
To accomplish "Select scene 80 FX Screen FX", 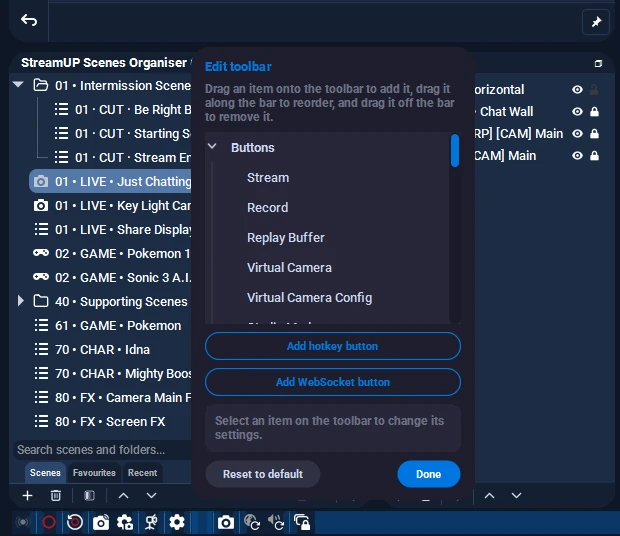I will coord(112,422).
